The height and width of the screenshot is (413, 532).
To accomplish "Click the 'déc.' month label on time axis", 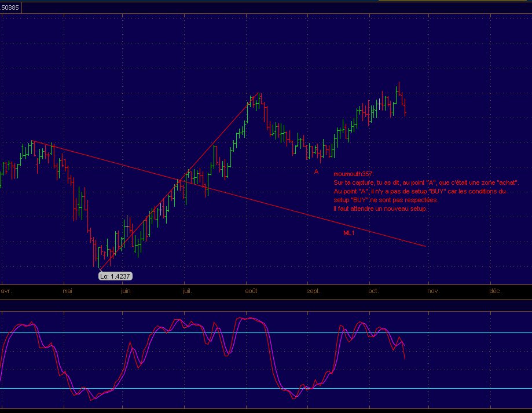I will 496,291.
